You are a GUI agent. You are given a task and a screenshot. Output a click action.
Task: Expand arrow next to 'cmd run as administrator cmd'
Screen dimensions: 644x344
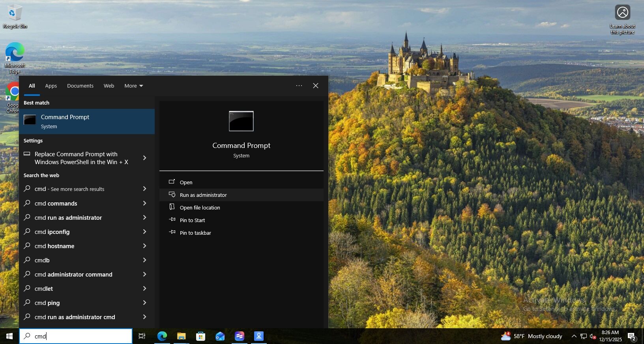[x=145, y=317]
